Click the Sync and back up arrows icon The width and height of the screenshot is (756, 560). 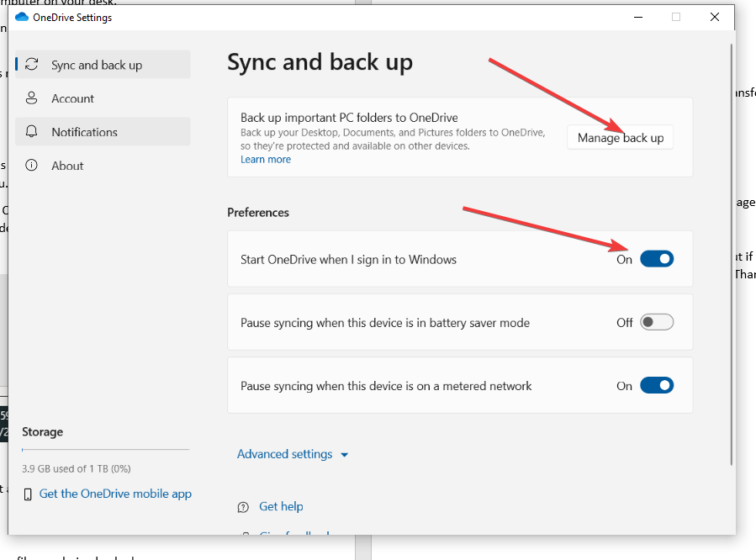(32, 65)
